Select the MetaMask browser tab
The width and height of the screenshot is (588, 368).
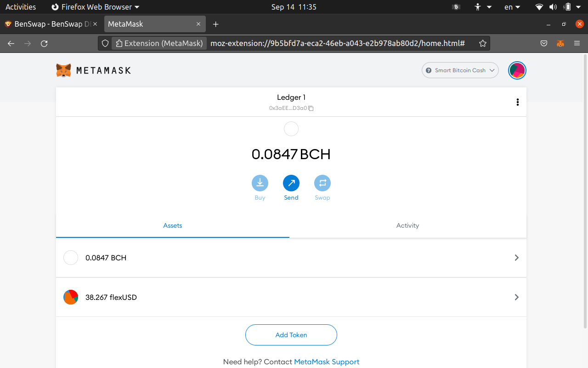[x=155, y=24]
